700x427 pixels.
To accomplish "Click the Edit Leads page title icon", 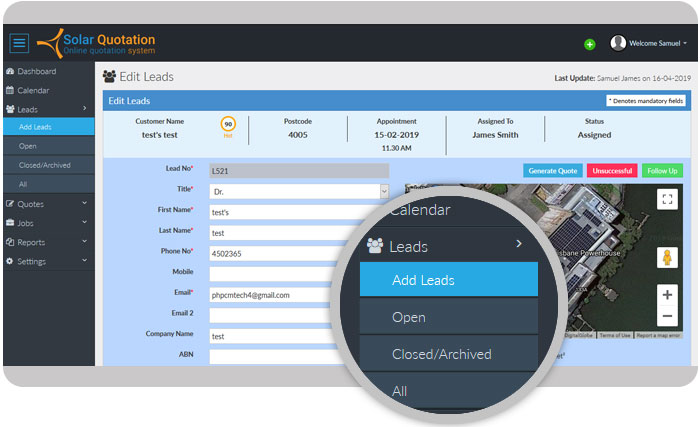I will pyautogui.click(x=109, y=76).
